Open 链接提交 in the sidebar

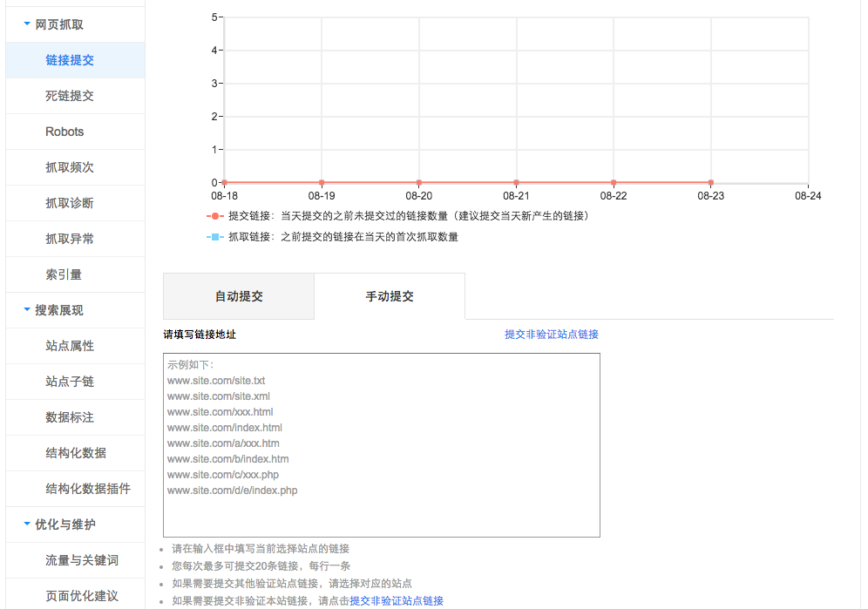click(x=70, y=60)
